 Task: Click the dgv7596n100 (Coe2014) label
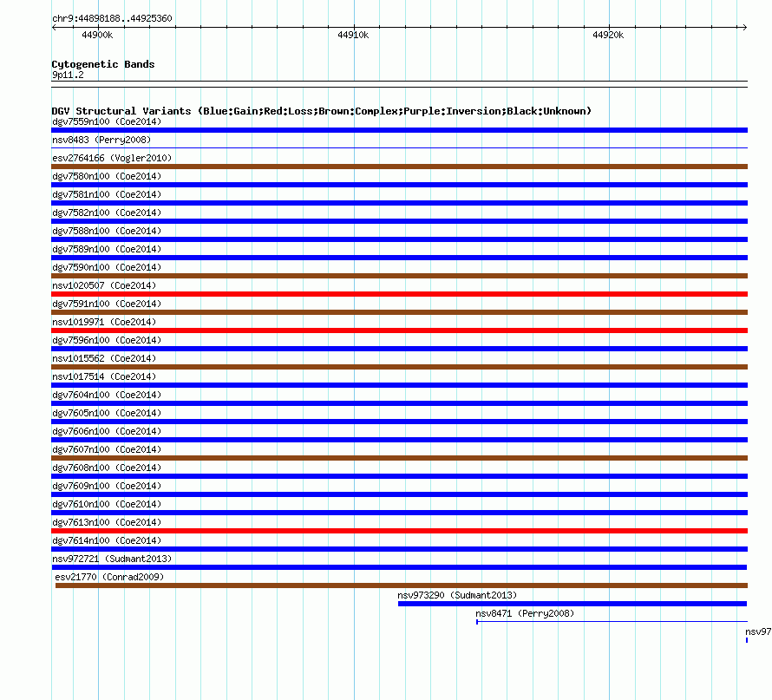tap(107, 340)
